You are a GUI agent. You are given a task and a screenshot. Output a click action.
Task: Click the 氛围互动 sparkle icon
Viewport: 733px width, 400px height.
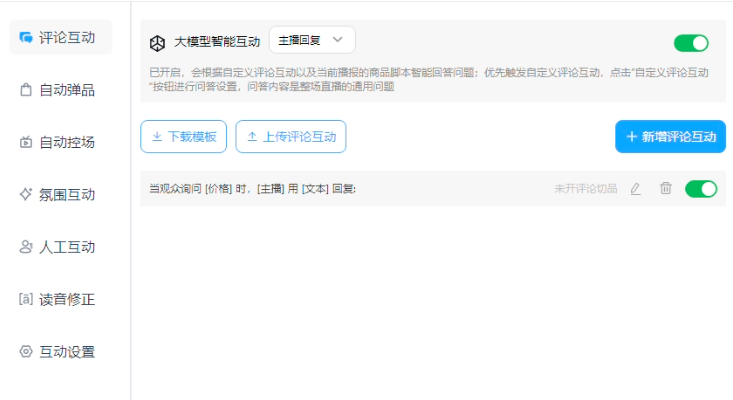26,194
